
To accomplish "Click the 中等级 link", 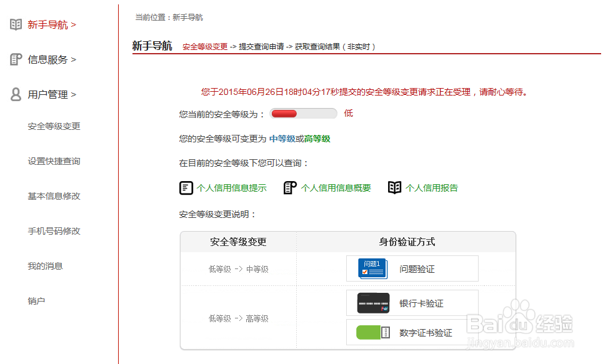I will pos(282,139).
